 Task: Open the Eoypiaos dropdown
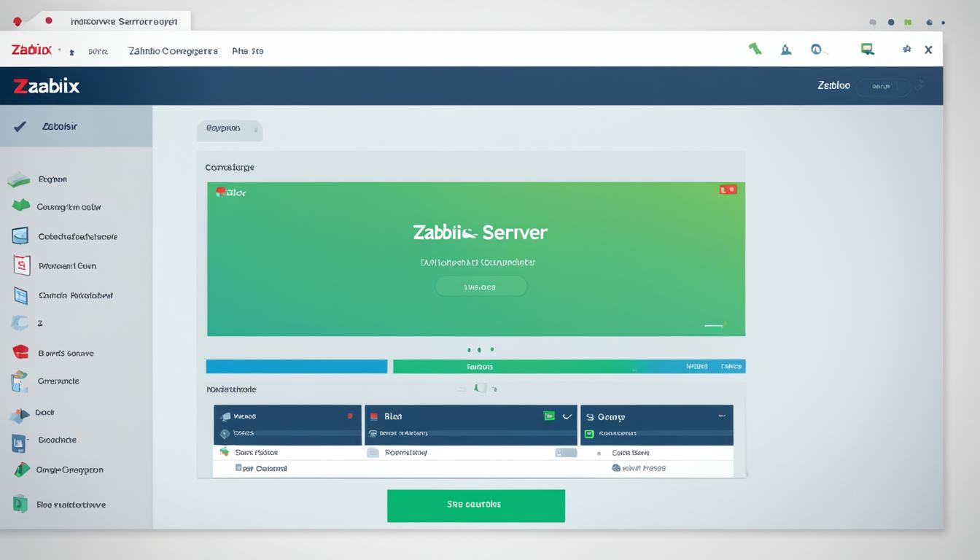click(229, 129)
